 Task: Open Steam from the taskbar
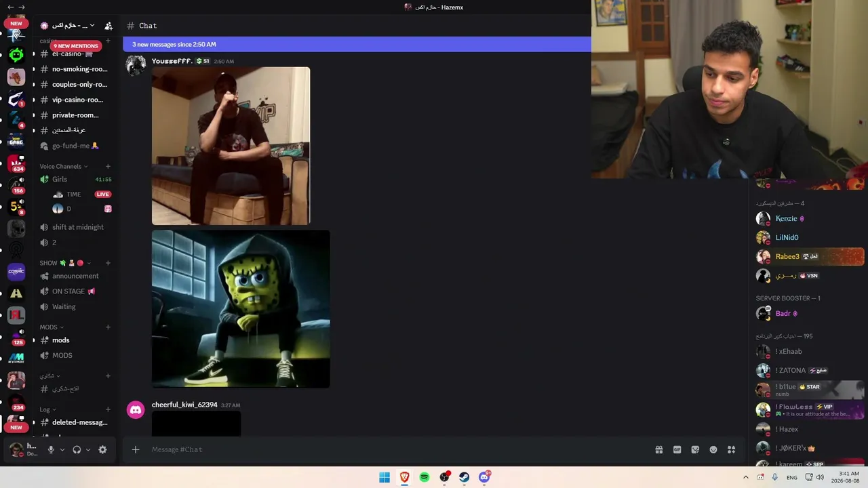[465, 477]
